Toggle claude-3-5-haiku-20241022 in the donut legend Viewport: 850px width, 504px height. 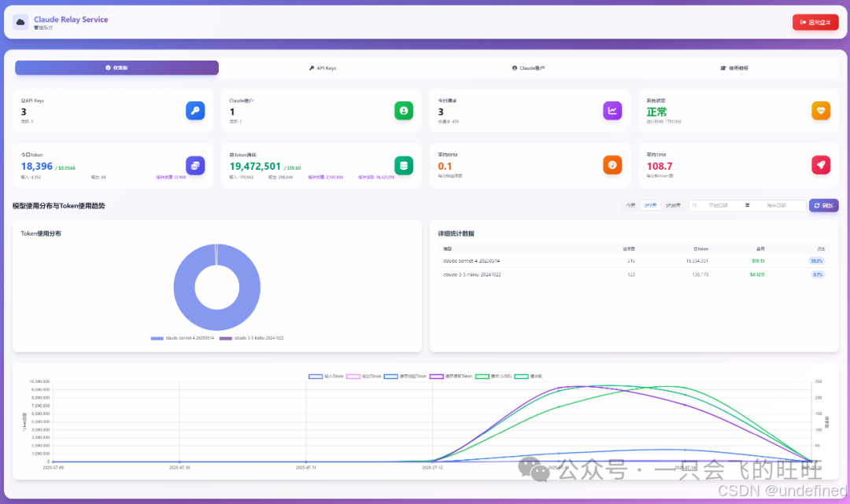point(252,338)
